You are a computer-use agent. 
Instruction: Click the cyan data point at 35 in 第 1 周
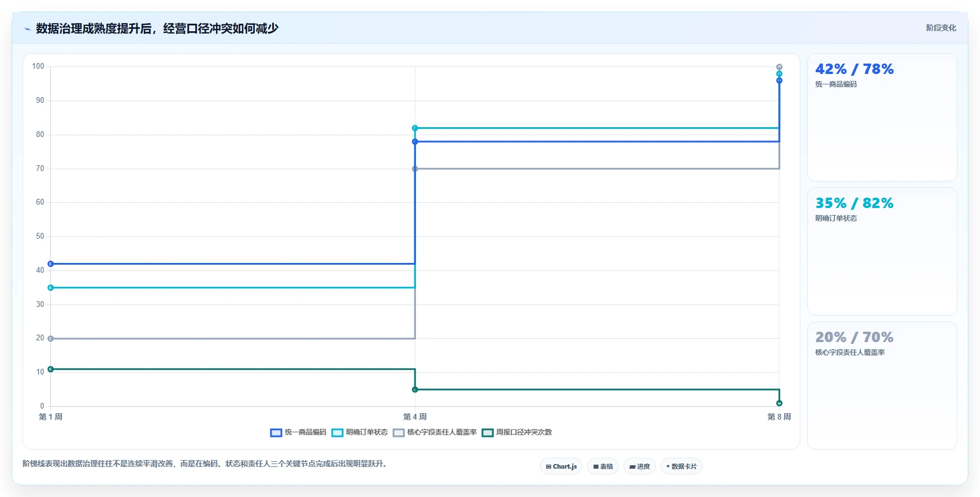coord(51,288)
